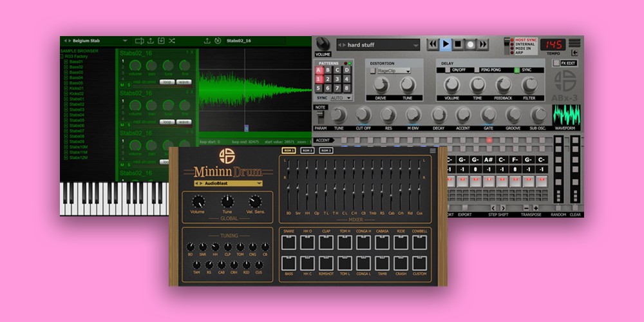Switch to the ROM 2 tab
Viewport: 644px width, 322px height.
click(x=307, y=151)
